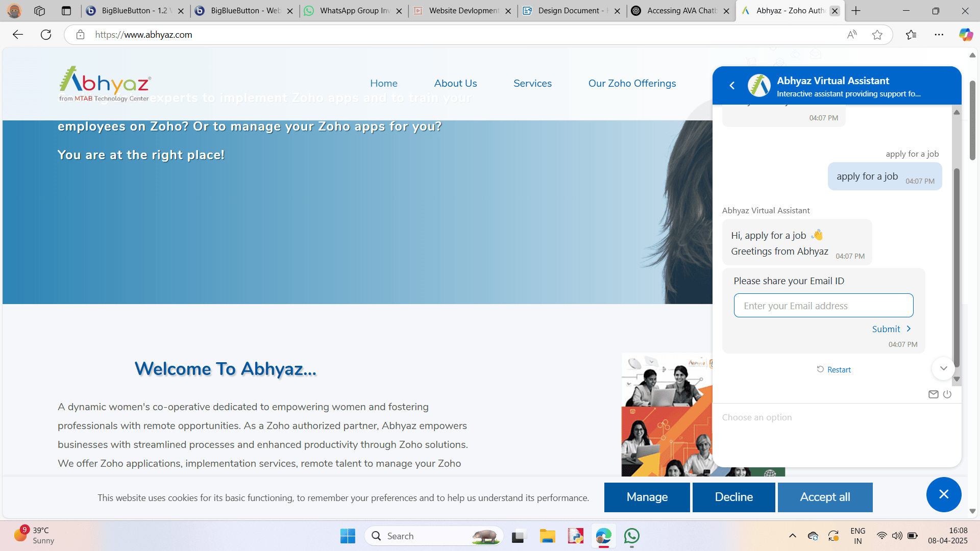Click the ENG IN language indicator
The height and width of the screenshot is (551, 980).
[x=858, y=536]
